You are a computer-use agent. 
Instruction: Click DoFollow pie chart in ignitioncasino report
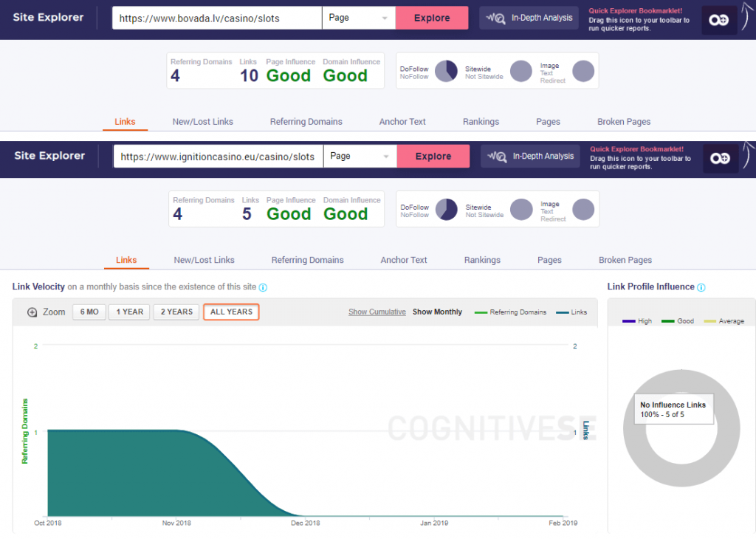447,210
